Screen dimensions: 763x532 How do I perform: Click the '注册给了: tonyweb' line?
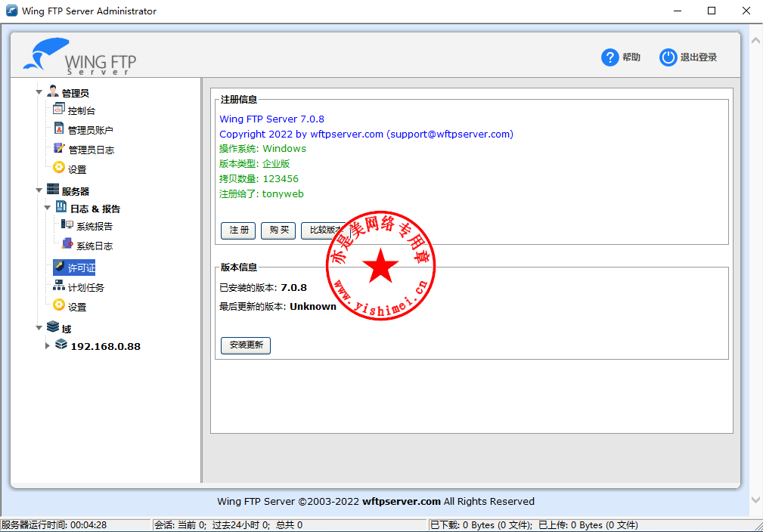262,194
